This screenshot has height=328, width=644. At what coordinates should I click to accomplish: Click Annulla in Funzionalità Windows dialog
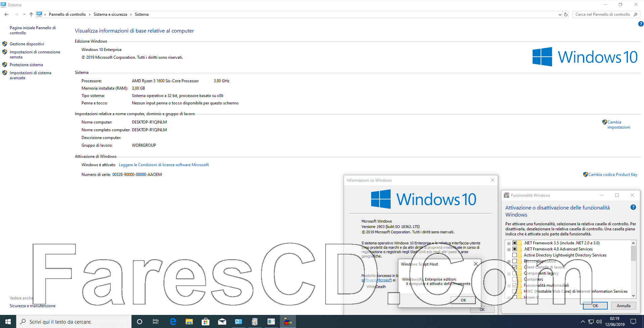(x=624, y=306)
